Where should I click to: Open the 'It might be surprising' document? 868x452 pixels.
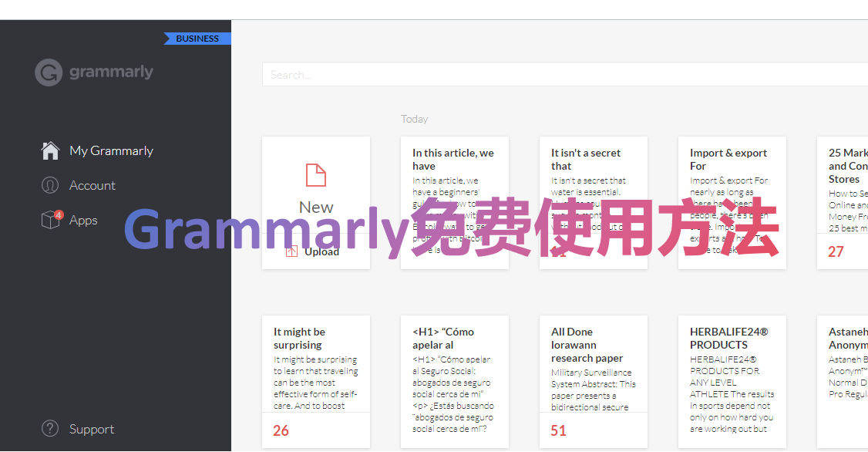[316, 382]
